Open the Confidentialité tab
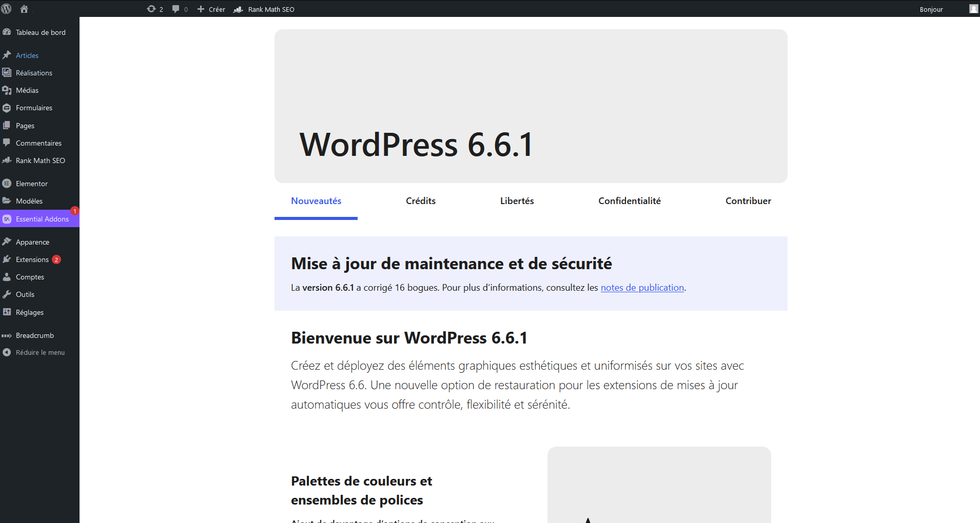This screenshot has height=523, width=980. click(630, 201)
